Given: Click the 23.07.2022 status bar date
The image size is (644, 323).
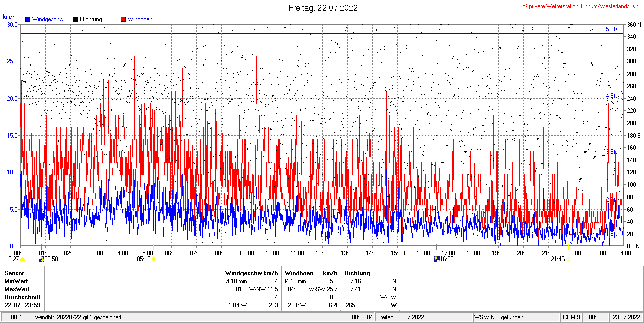Looking at the screenshot, I should [626, 318].
